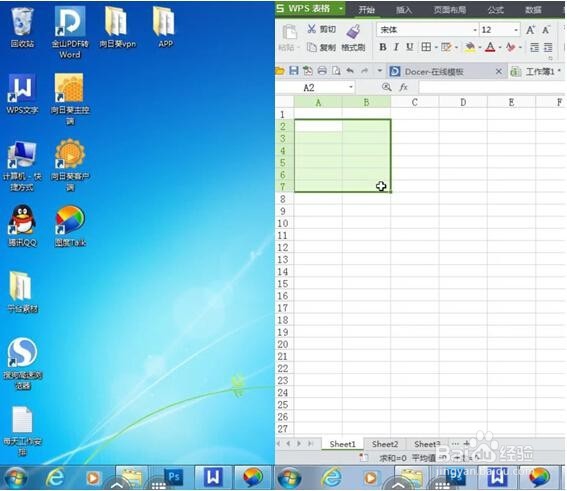The height and width of the screenshot is (491, 567).
Task: Select the 计算机 - 快捷方式 desktop icon
Action: (22, 166)
